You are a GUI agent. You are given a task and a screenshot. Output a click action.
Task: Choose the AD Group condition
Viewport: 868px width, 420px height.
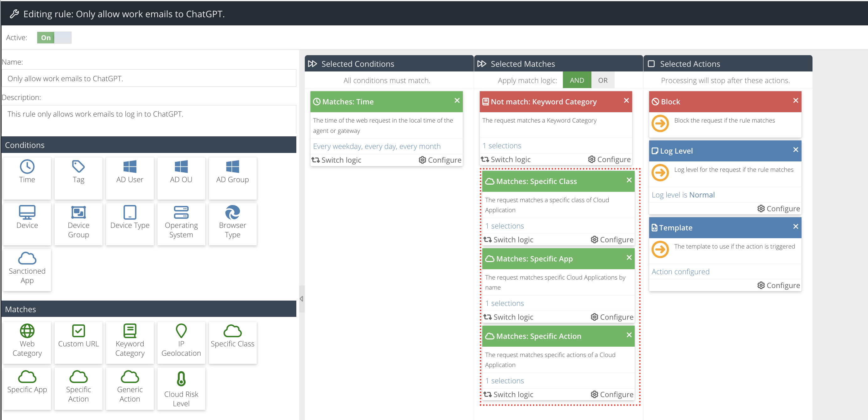click(232, 178)
